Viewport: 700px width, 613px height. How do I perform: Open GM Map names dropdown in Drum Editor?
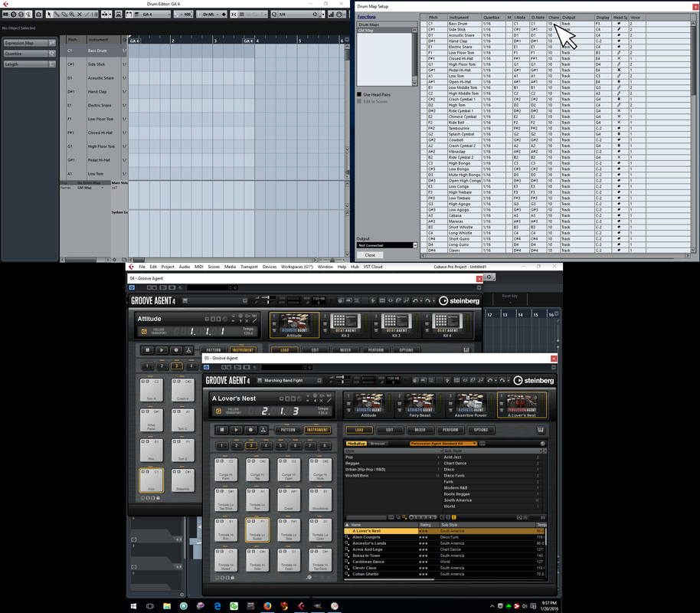coord(90,188)
